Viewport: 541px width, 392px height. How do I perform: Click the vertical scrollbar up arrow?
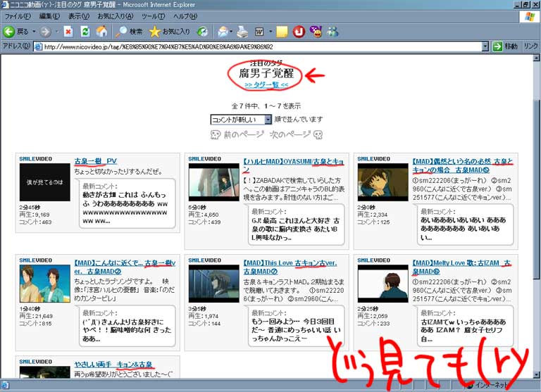(536, 58)
